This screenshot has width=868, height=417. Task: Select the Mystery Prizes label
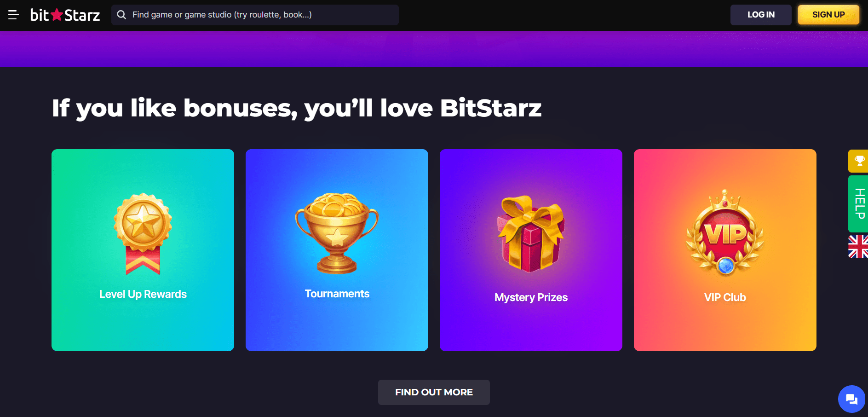(531, 297)
